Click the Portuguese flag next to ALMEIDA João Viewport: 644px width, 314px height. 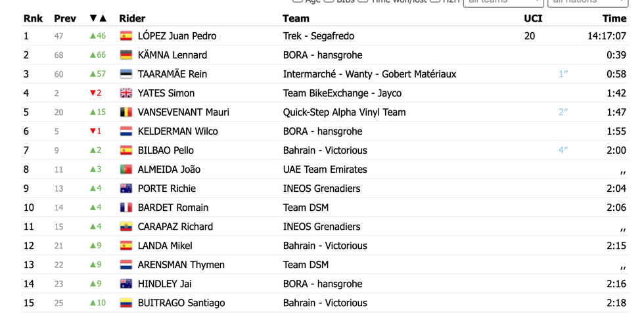point(126,169)
